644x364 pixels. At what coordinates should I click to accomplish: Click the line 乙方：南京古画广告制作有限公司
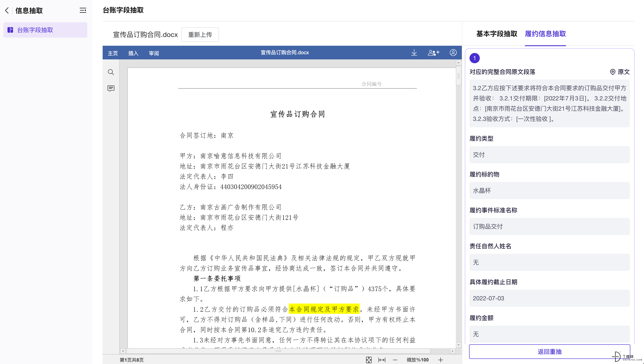point(231,207)
